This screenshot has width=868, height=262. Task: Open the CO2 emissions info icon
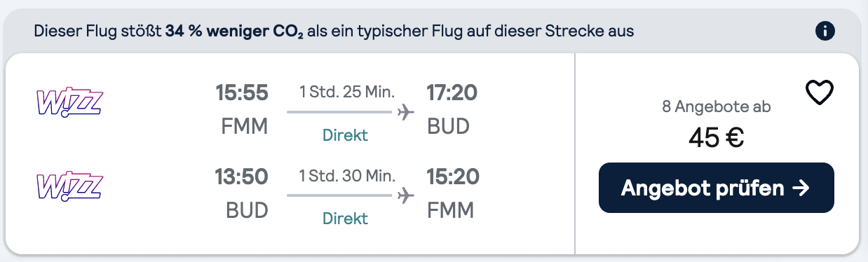coord(825,31)
